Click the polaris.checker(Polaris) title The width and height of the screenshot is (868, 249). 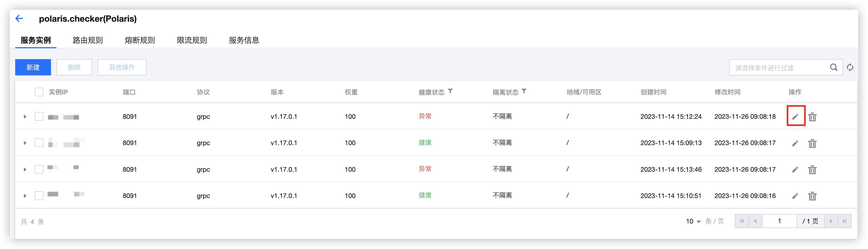[88, 18]
